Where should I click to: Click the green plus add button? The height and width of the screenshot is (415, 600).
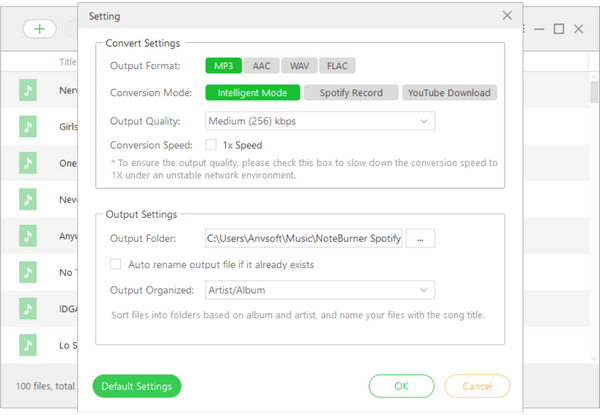tap(39, 29)
